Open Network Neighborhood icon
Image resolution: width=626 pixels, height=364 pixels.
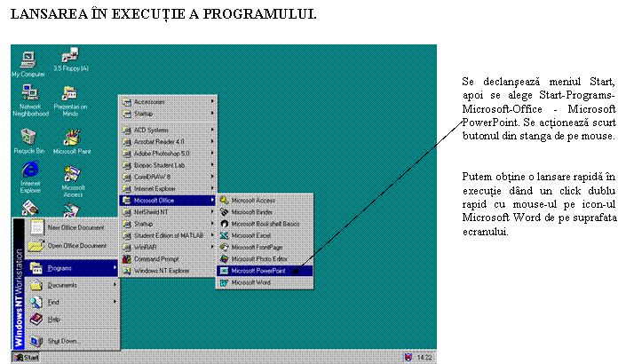(29, 94)
